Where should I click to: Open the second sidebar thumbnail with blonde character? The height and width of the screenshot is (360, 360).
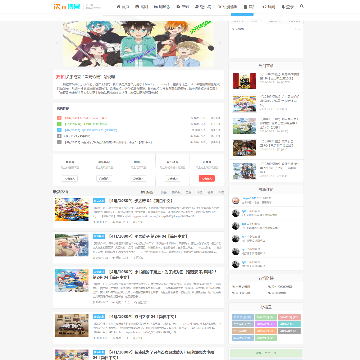tap(244, 104)
